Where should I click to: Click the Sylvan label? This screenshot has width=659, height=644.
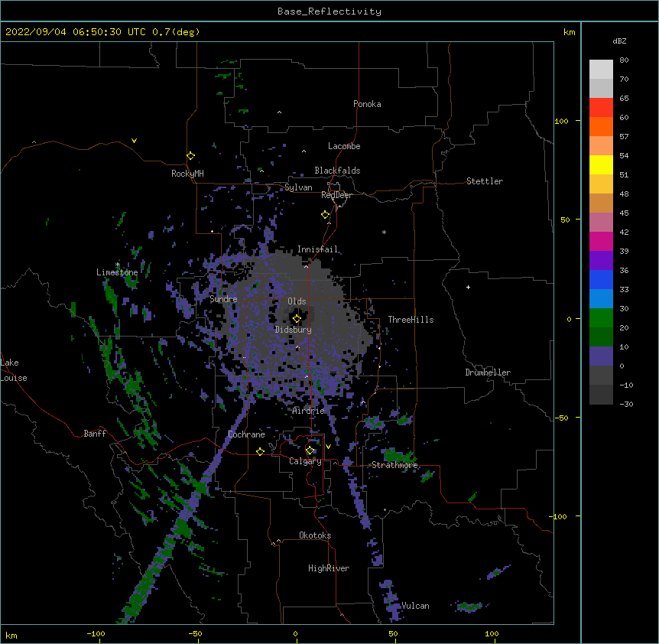coord(298,187)
